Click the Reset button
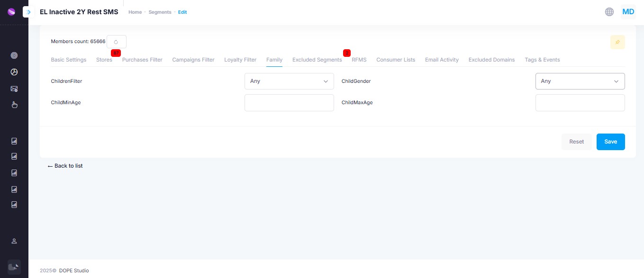644x278 pixels. (x=576, y=142)
